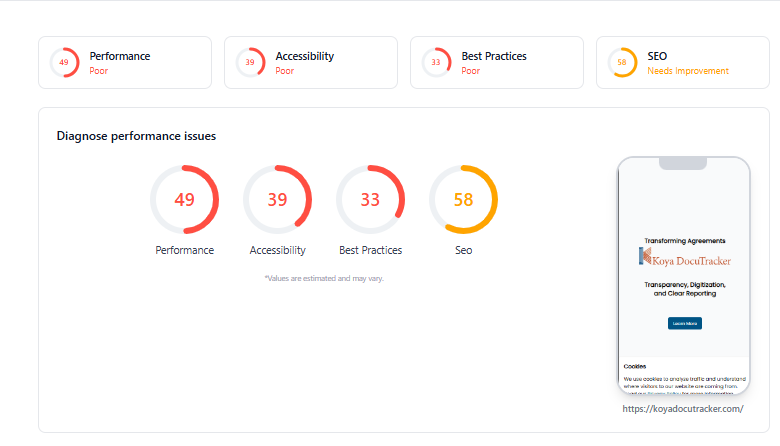Screen dimensions: 780x446
Task: Click the Best Practices label under the gauge
Action: 371,250
